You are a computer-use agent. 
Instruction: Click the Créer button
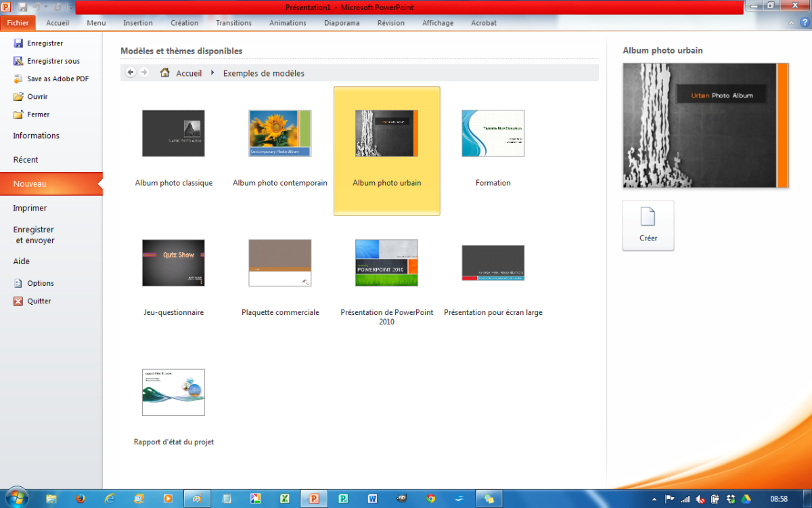pos(648,226)
